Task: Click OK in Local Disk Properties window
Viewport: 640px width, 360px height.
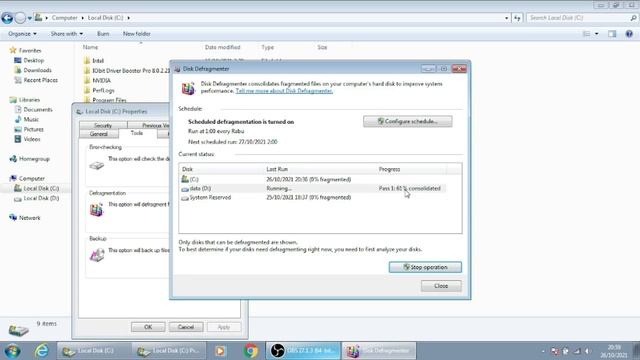Action: pos(148,327)
